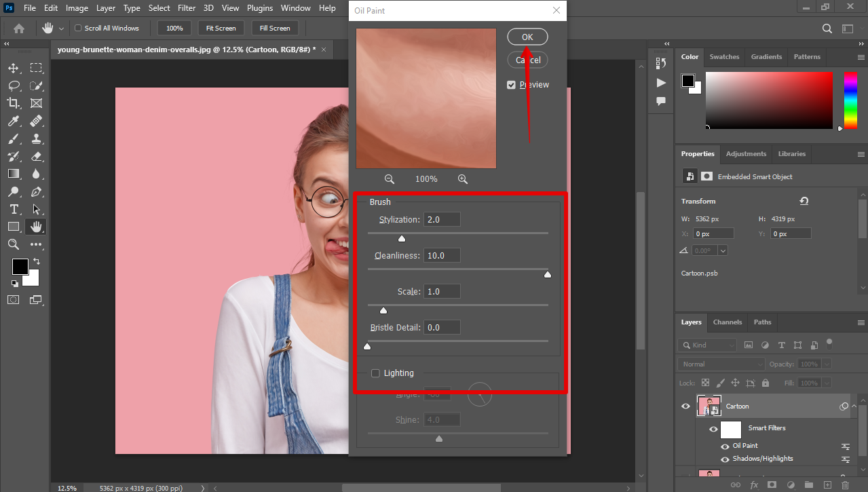The width and height of the screenshot is (868, 492).
Task: Click the Fill Screen button
Action: click(275, 29)
